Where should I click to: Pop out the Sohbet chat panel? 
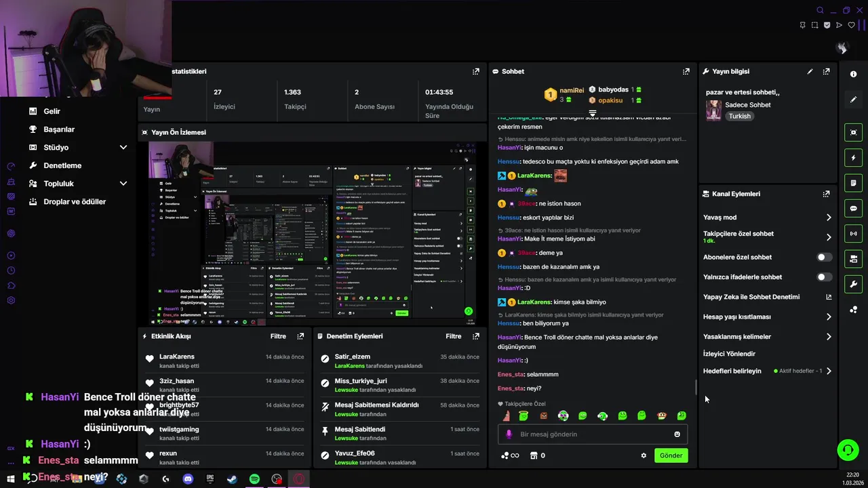point(686,71)
